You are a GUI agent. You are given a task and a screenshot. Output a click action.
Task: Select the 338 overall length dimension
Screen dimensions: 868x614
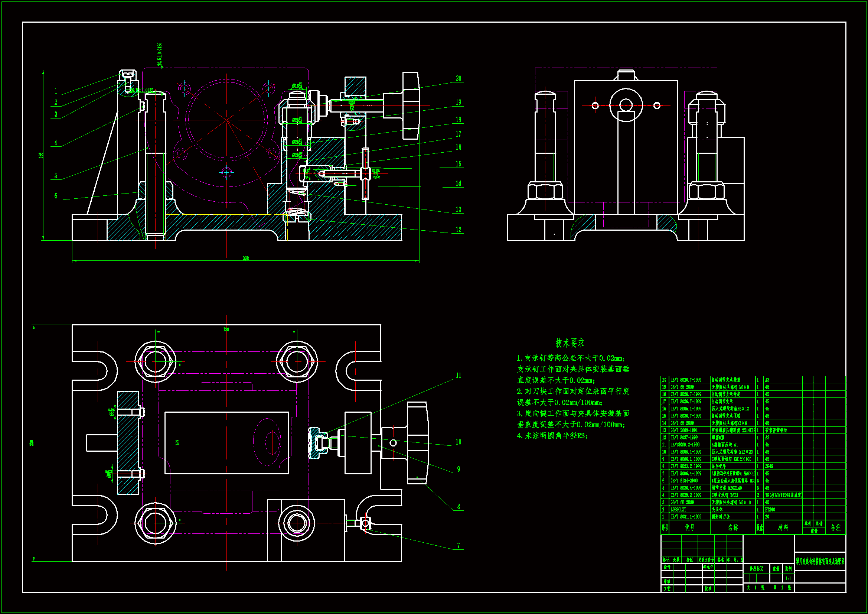246,259
